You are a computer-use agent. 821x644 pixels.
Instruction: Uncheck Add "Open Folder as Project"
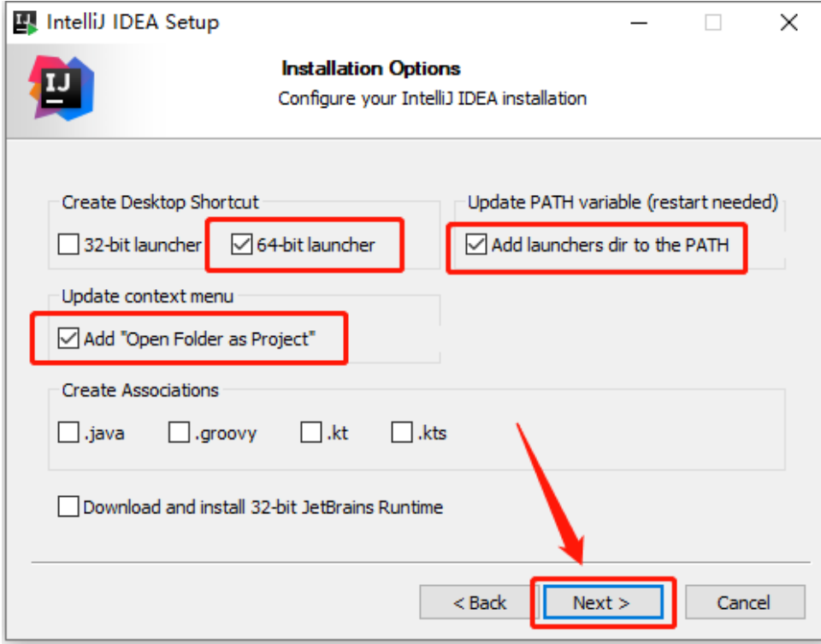point(68,339)
